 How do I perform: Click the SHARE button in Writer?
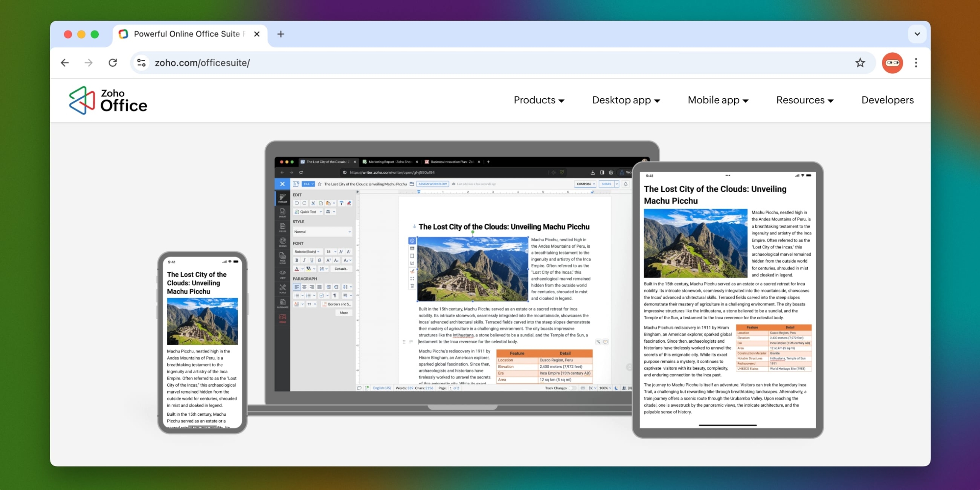coord(606,184)
